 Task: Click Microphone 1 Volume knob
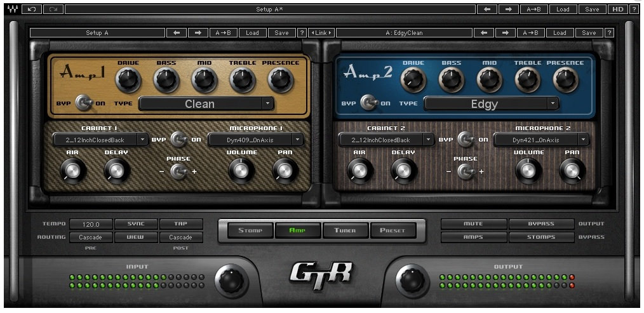241,171
